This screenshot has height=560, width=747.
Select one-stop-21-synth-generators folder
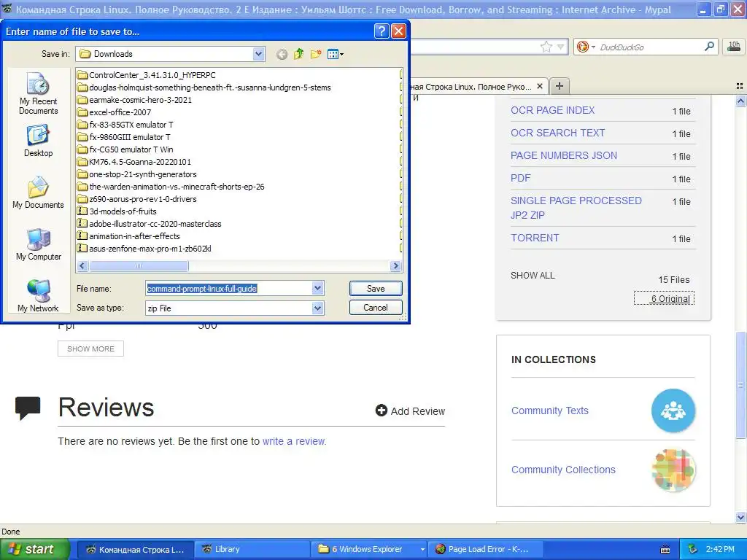pos(136,174)
